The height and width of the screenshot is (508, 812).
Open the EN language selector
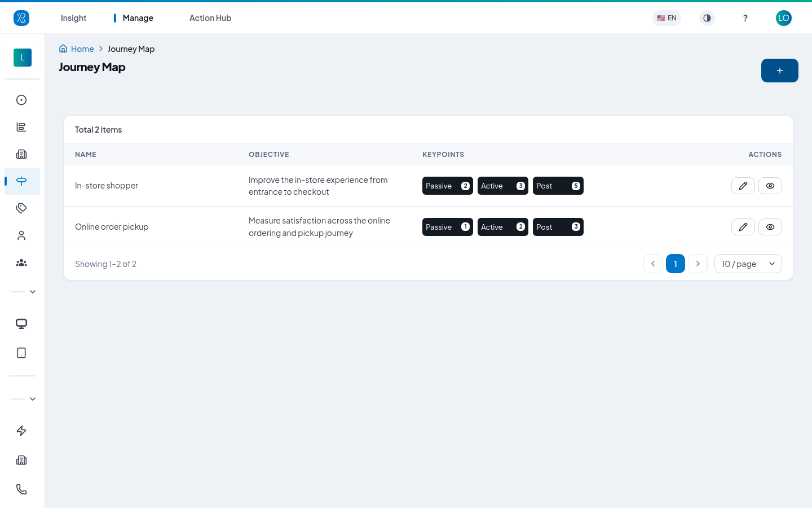tap(667, 18)
